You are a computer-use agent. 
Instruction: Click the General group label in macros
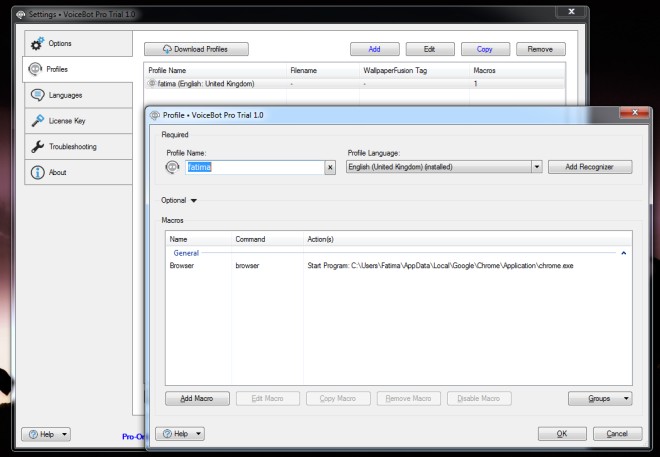click(x=186, y=253)
